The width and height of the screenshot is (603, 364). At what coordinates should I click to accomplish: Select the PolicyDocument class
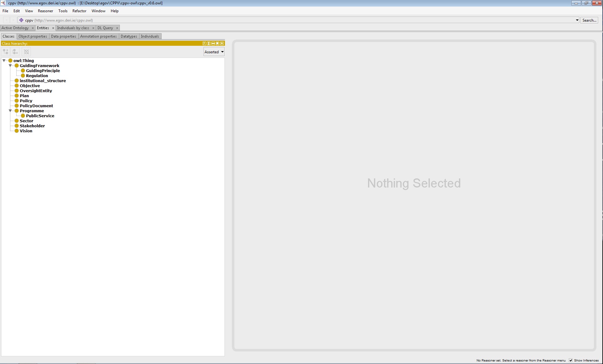click(36, 106)
